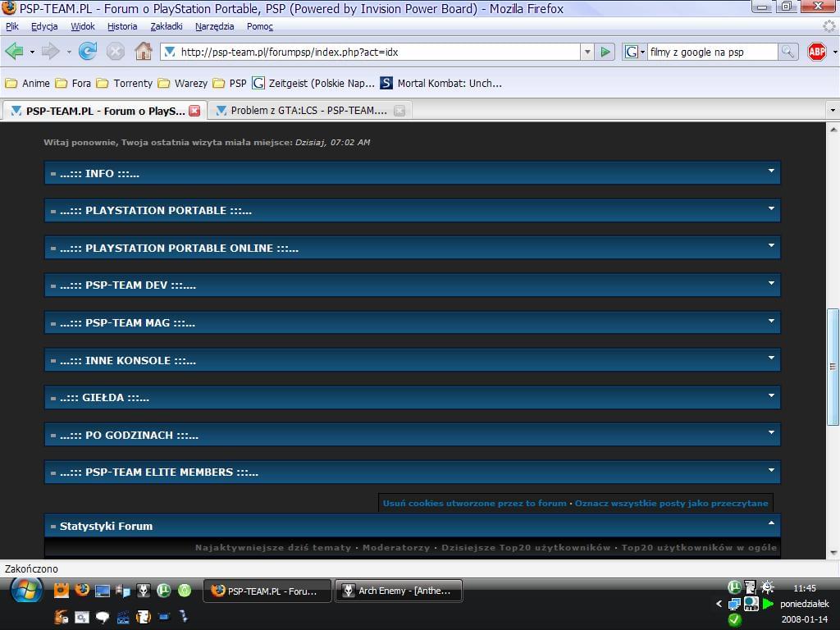The width and height of the screenshot is (840, 630).
Task: Open the Narzędzia menu
Action: (215, 26)
